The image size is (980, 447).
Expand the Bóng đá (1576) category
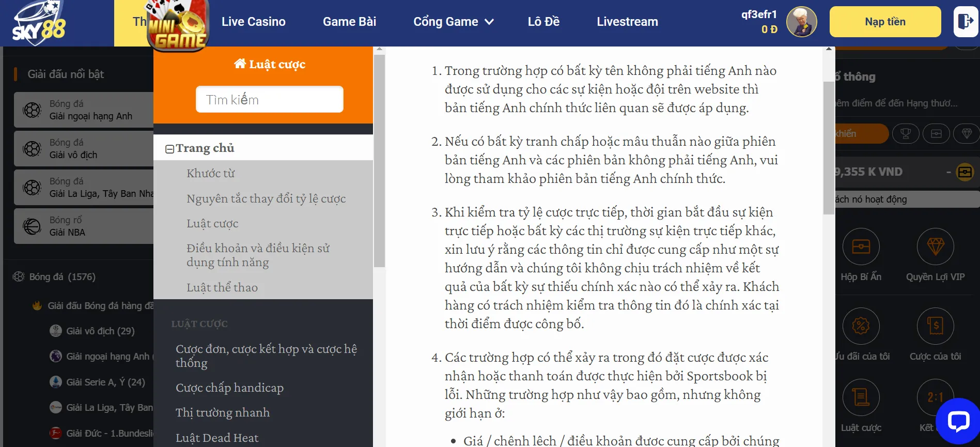coord(62,276)
